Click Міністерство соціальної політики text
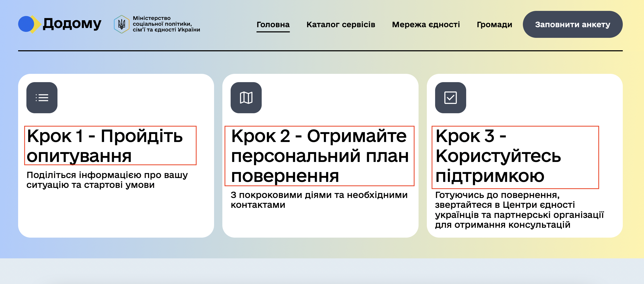The width and height of the screenshot is (644, 284). pyautogui.click(x=166, y=24)
